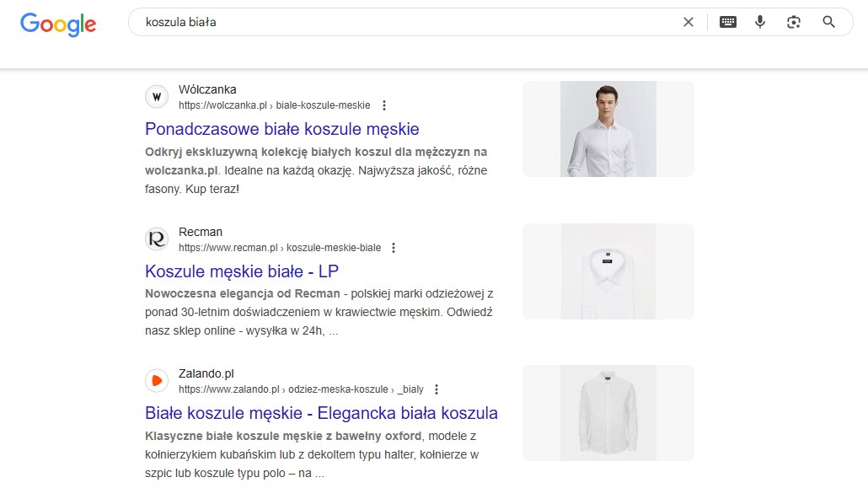Click the Wólczanka favicon

157,97
